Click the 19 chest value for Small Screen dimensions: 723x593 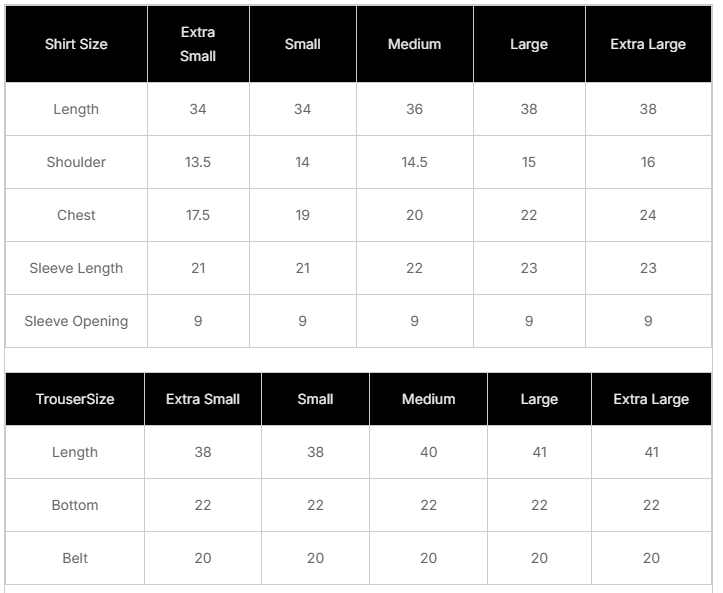click(x=302, y=215)
